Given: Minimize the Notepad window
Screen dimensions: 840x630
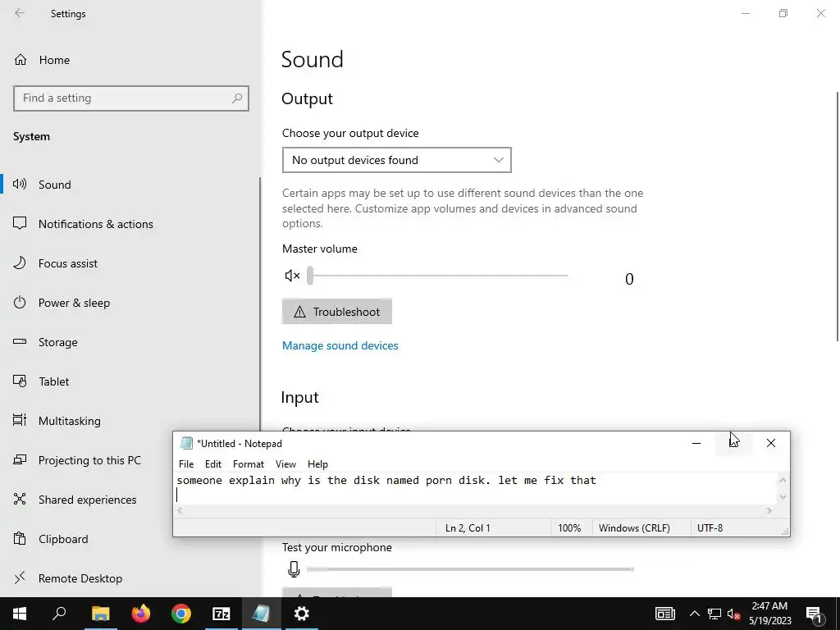Looking at the screenshot, I should click(696, 443).
